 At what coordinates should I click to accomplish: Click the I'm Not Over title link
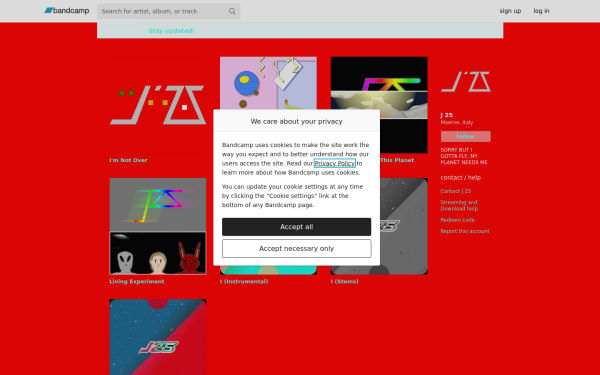128,160
